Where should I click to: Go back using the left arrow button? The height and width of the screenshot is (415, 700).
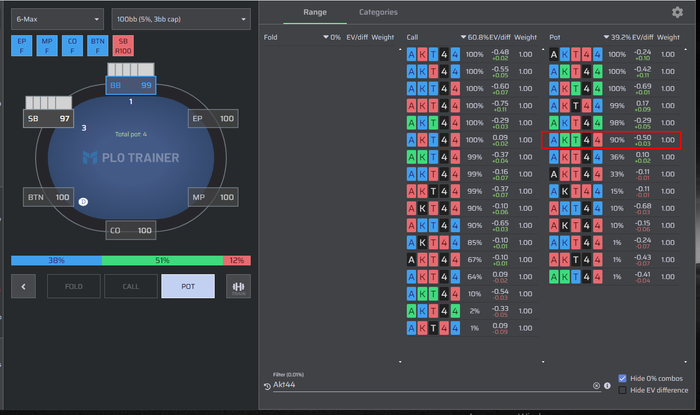point(23,286)
